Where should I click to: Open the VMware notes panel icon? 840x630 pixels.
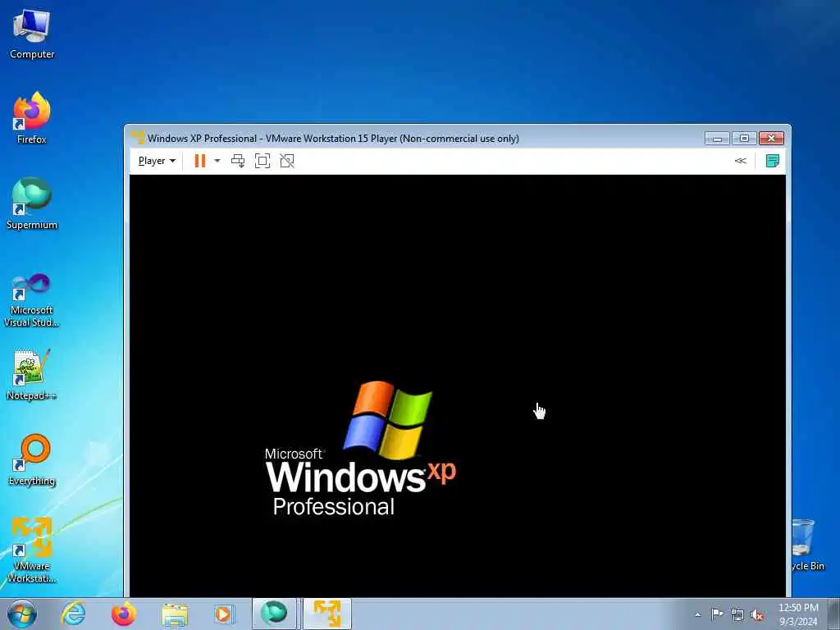[773, 161]
